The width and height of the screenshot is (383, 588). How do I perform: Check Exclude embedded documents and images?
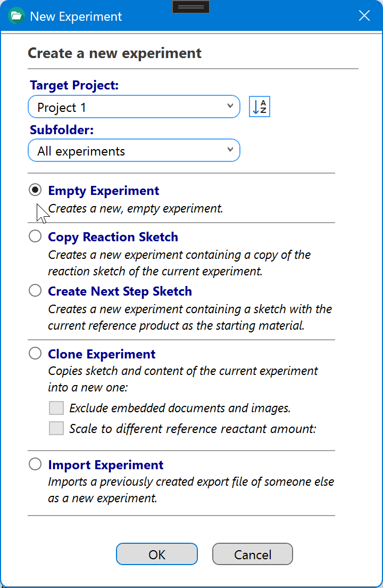(x=56, y=408)
